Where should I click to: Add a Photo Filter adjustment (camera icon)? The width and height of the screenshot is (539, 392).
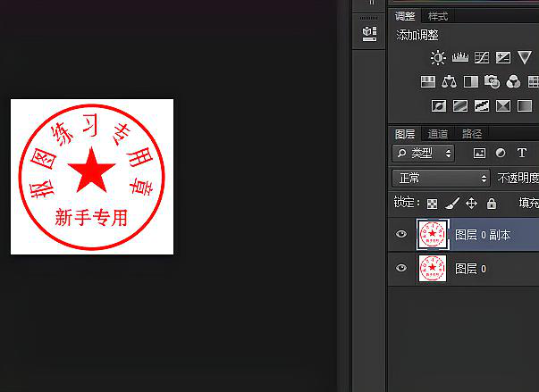pyautogui.click(x=492, y=81)
